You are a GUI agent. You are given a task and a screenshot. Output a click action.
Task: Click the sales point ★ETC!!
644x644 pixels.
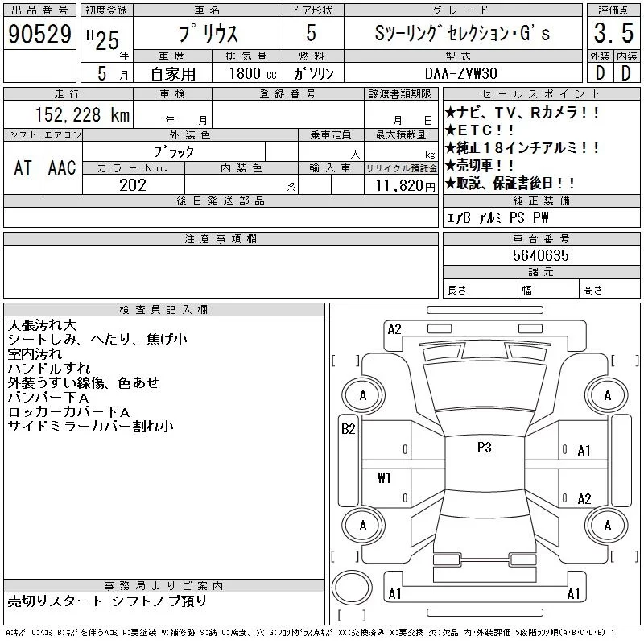(479, 130)
